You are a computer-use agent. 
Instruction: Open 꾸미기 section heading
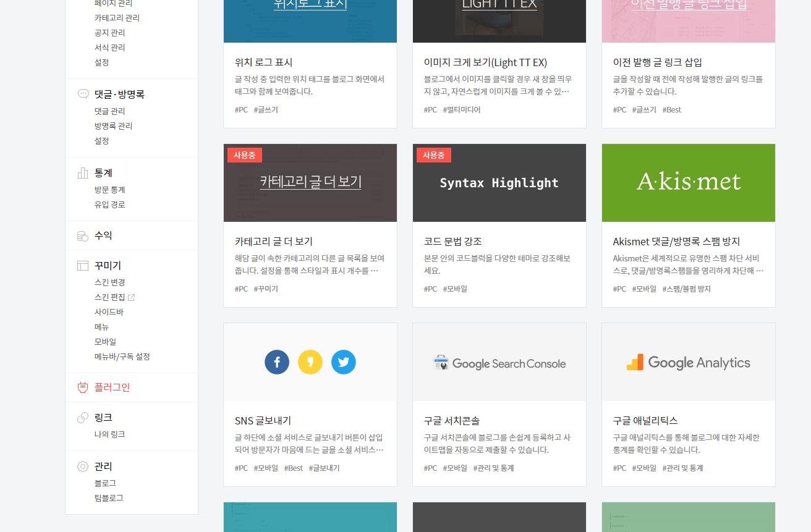click(x=108, y=266)
